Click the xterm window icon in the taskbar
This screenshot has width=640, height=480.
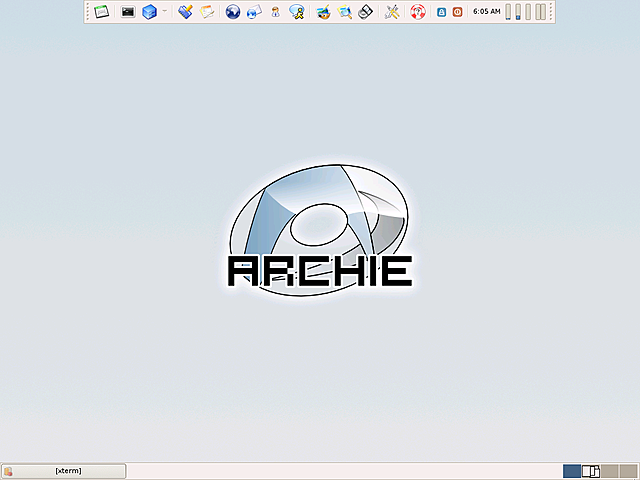tap(8, 471)
